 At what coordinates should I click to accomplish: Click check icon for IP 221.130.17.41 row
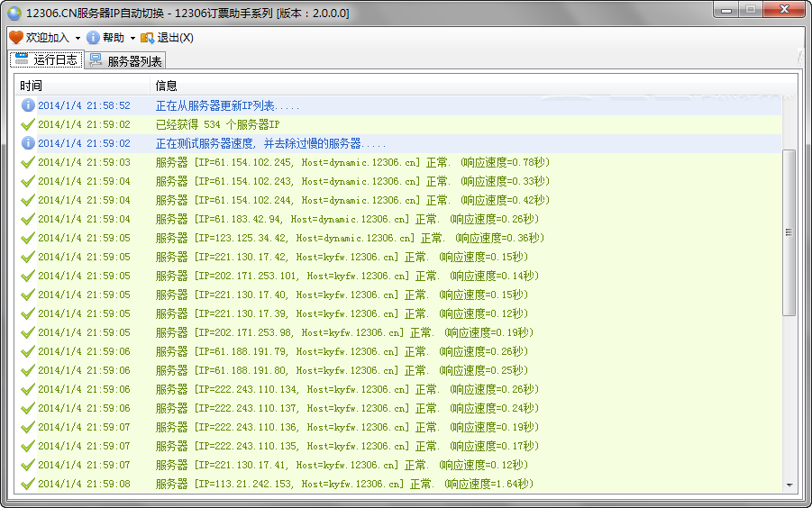click(28, 465)
